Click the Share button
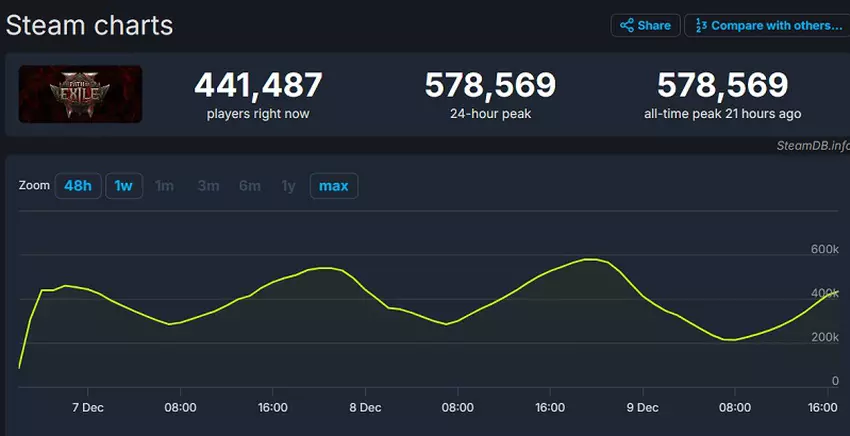The width and height of the screenshot is (850, 436). [x=645, y=25]
